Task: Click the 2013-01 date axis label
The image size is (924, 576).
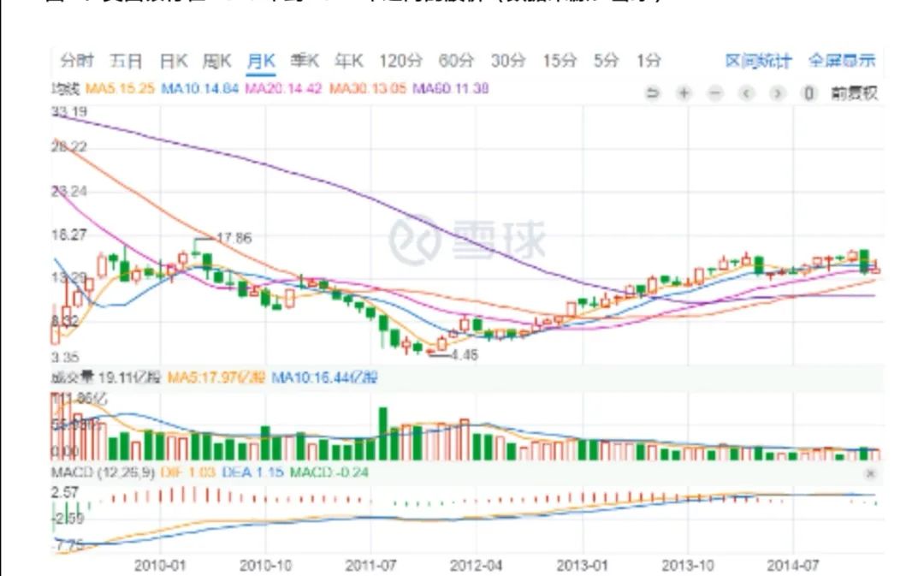Action: coord(583,566)
